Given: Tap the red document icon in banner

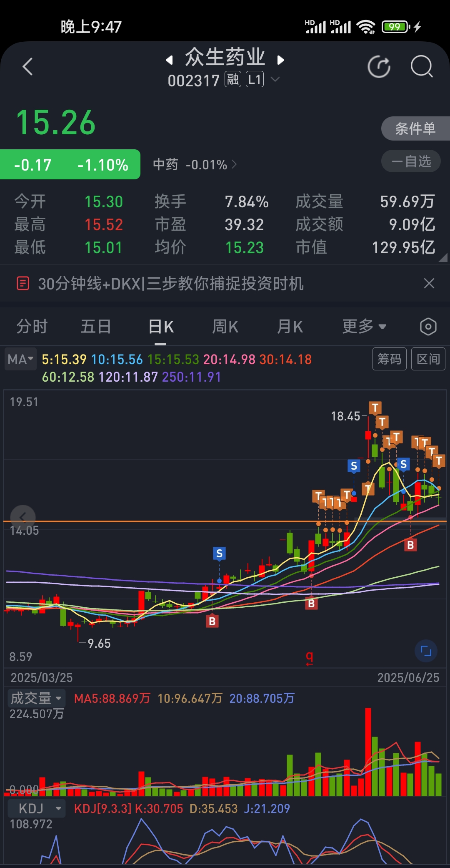Looking at the screenshot, I should (x=23, y=284).
